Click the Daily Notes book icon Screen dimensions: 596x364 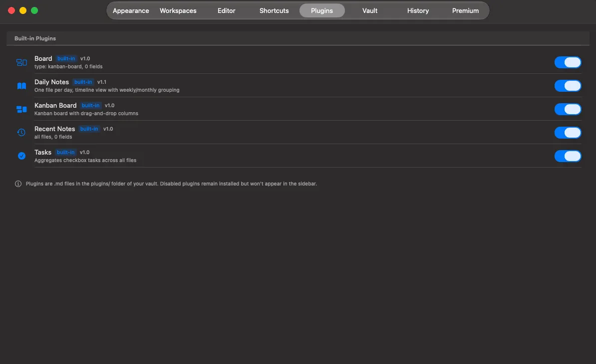point(21,86)
